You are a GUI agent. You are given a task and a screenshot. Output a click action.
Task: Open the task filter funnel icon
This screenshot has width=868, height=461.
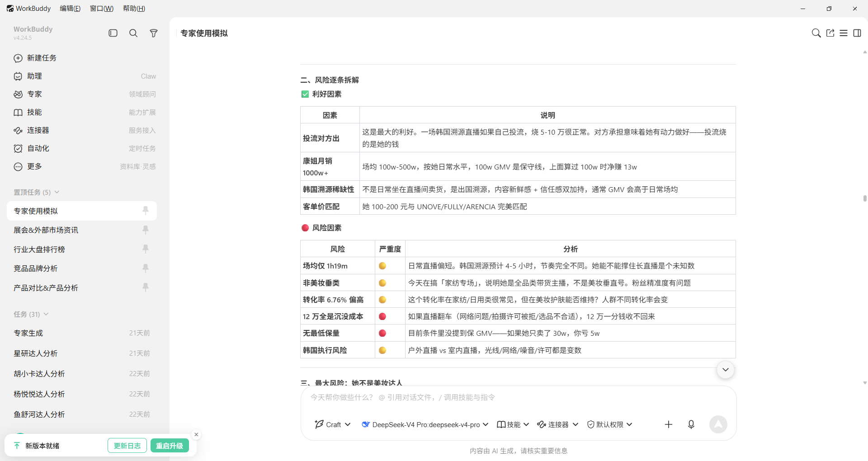click(154, 33)
